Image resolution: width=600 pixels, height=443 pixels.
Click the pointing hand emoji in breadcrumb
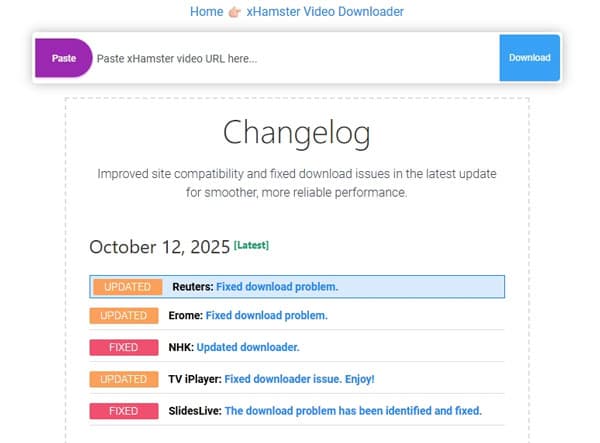point(235,12)
